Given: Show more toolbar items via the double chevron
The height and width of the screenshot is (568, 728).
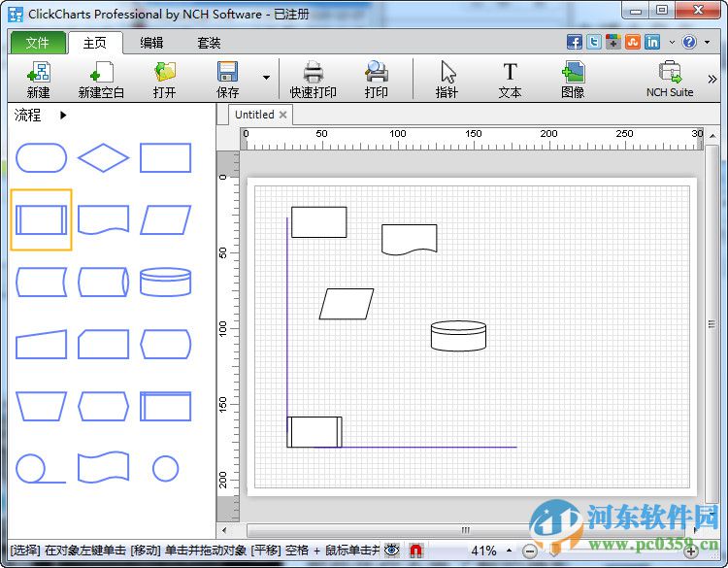Looking at the screenshot, I should (x=711, y=79).
